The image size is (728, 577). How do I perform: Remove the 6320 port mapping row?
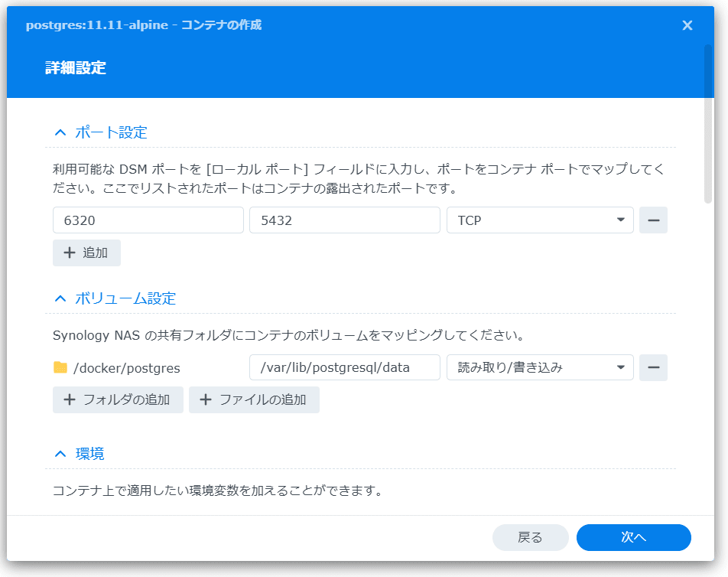(653, 220)
